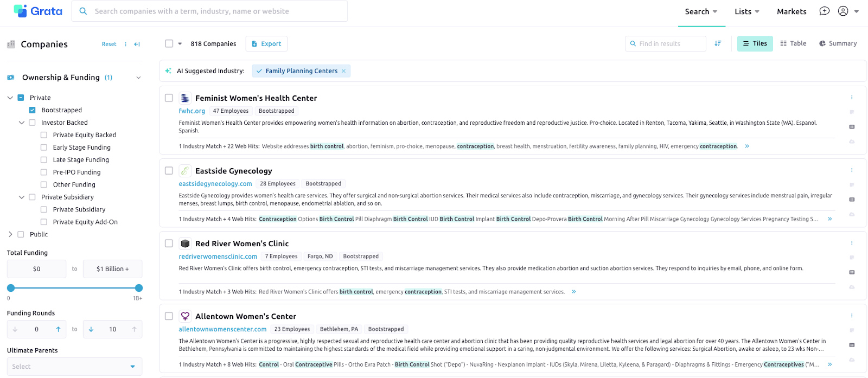This screenshot has height=378, width=868.
Task: Click the Ownership & Funding section icon
Action: pyautogui.click(x=11, y=78)
